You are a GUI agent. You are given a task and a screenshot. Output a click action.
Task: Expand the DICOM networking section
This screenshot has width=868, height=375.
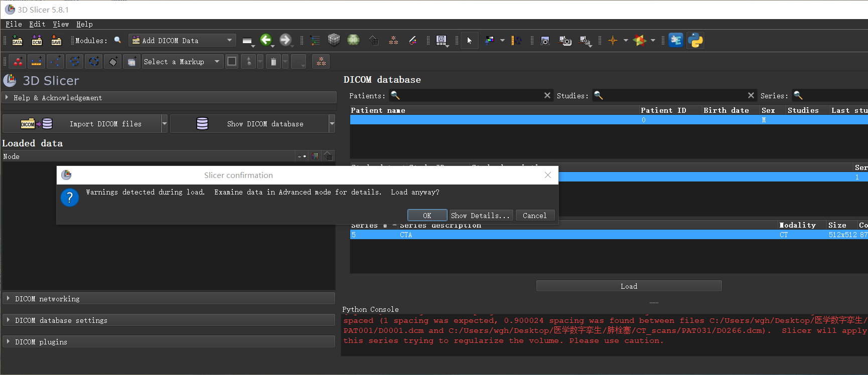coord(169,299)
